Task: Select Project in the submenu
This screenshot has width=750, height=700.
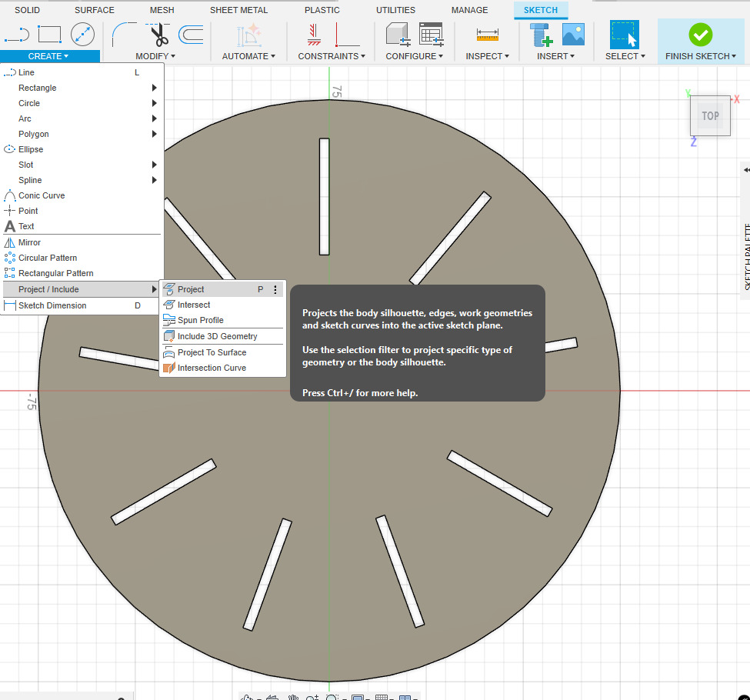Action: tap(222, 289)
